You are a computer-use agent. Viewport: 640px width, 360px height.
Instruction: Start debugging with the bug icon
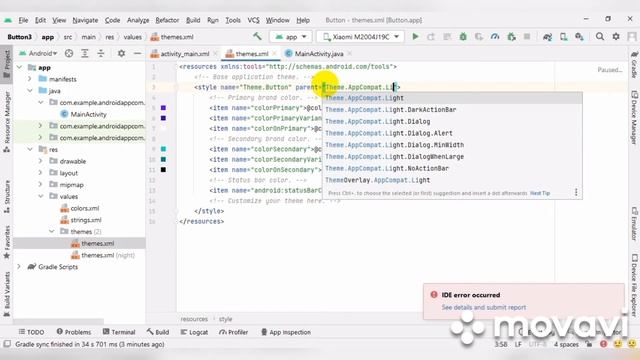pyautogui.click(x=463, y=37)
